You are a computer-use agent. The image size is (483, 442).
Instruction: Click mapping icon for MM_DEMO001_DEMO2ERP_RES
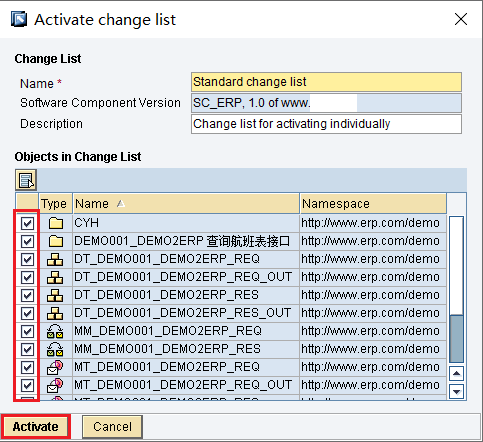55,349
